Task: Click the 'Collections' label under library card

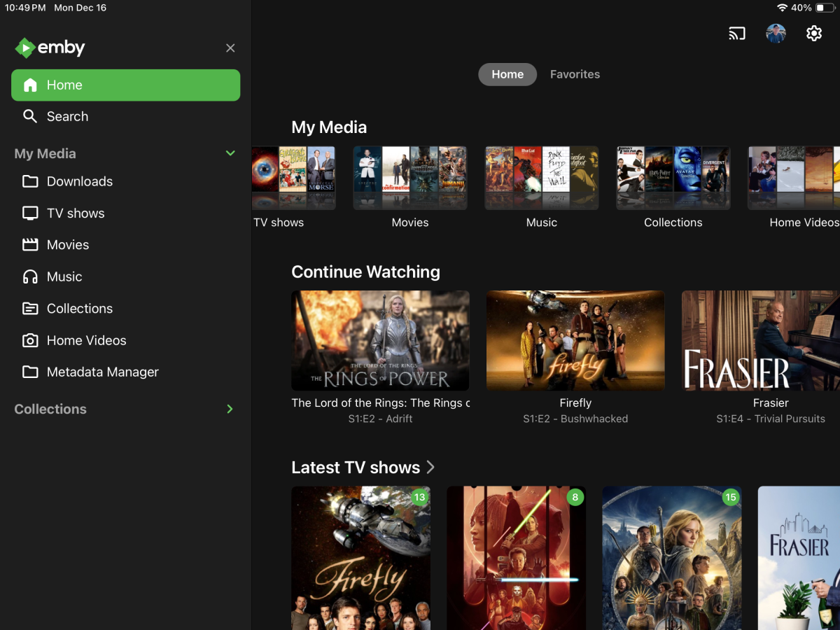Action: click(673, 223)
